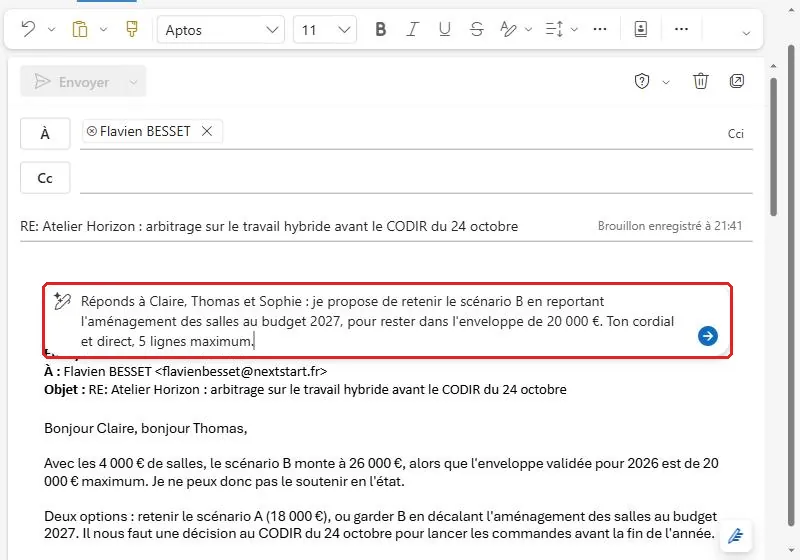This screenshot has height=560, width=800.
Task: Expand the text styles chevron
Action: (x=529, y=30)
